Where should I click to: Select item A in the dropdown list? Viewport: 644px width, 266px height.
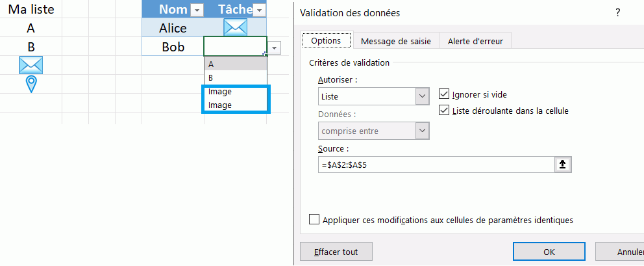[x=235, y=64]
